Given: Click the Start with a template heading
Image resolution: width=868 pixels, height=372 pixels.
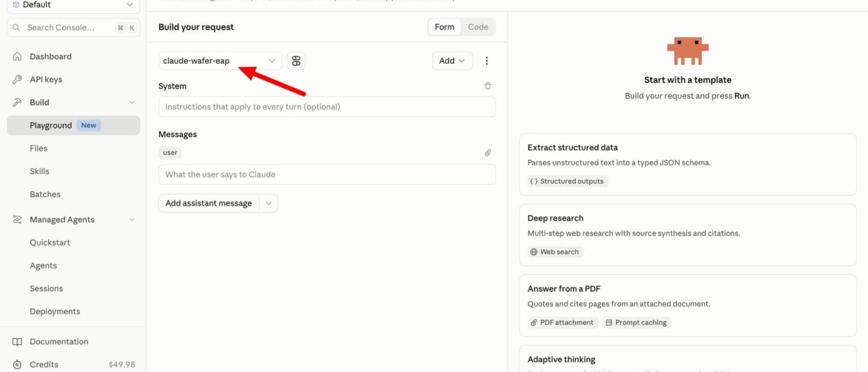Looking at the screenshot, I should pyautogui.click(x=688, y=80).
